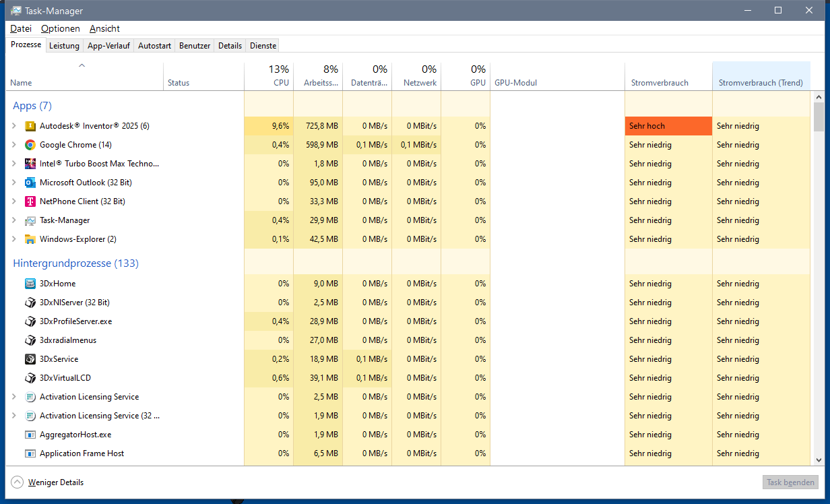Viewport: 830px width, 504px height.
Task: Open the Ansicht menu
Action: [x=104, y=28]
